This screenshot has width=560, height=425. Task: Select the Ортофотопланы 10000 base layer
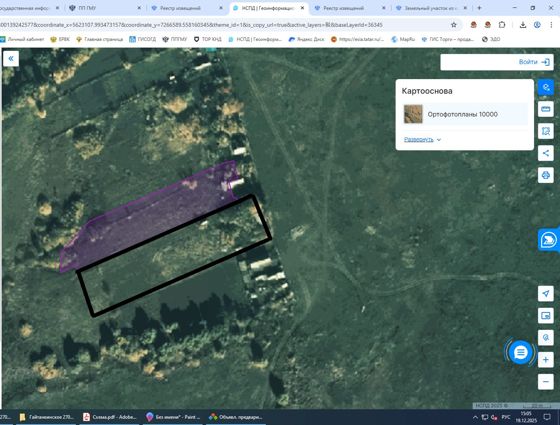tap(465, 114)
